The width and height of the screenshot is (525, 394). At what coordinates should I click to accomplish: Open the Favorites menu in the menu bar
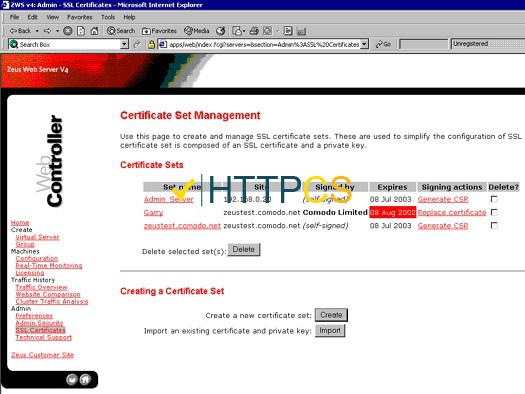tap(80, 17)
